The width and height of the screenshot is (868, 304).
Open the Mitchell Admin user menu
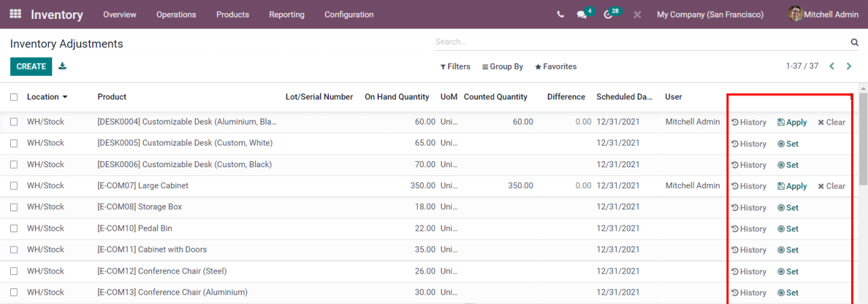[x=823, y=14]
